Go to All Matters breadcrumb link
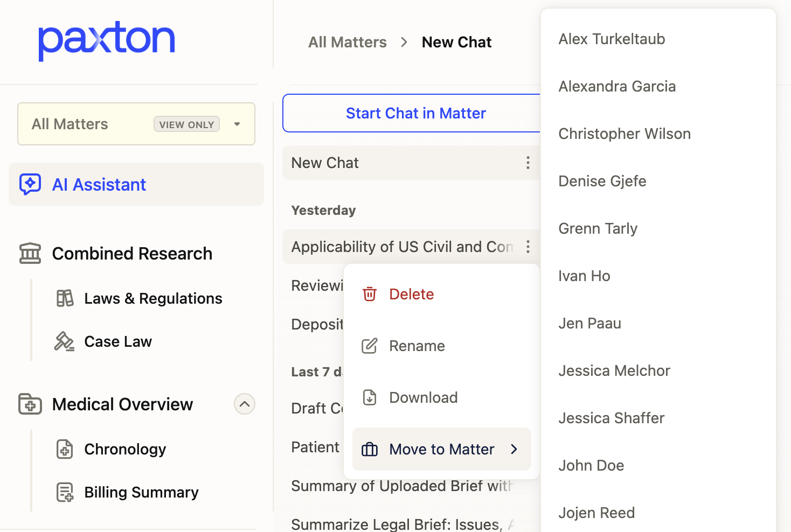Screen dimensions: 791x532 click(347, 42)
